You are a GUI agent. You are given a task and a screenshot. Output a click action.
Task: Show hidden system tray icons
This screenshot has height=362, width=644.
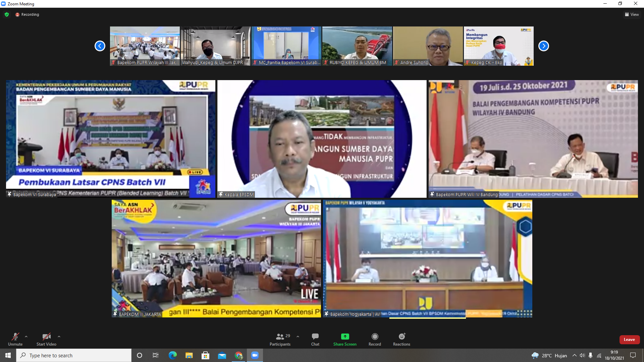[575, 355]
